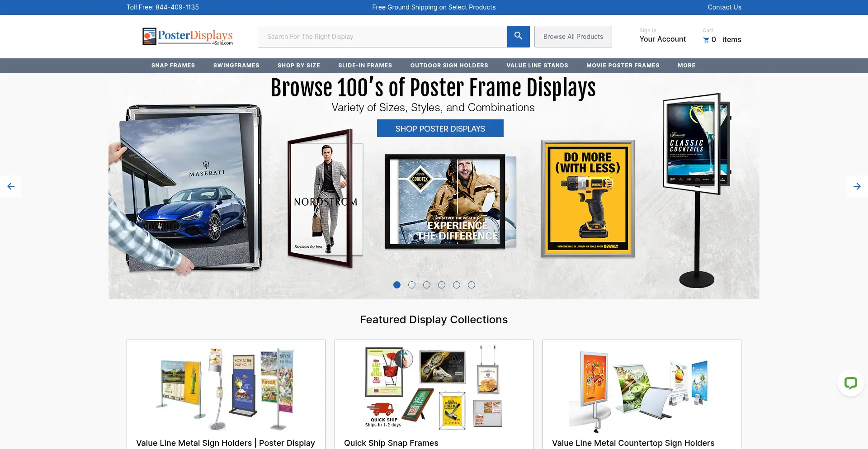Click the PosterDisplays4Sale logo
The width and height of the screenshot is (868, 449).
(x=188, y=37)
